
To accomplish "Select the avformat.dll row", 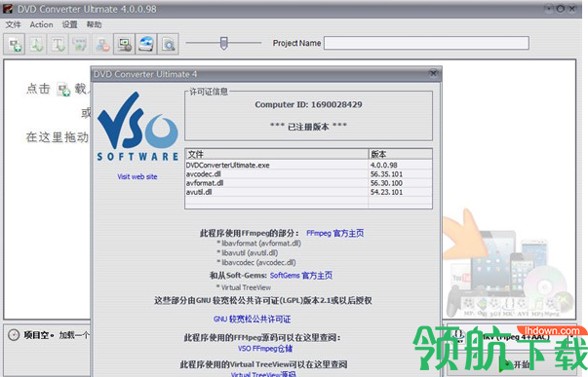I will 308,183.
